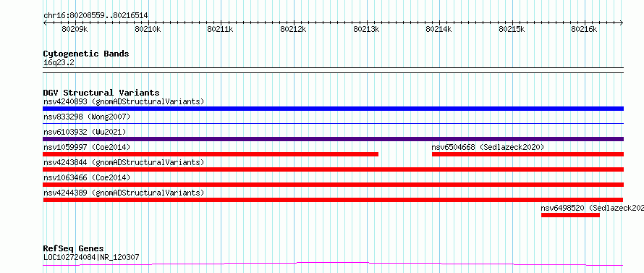644x273 pixels.
Task: Click the 80209k ruler tick label
Action: [x=75, y=29]
